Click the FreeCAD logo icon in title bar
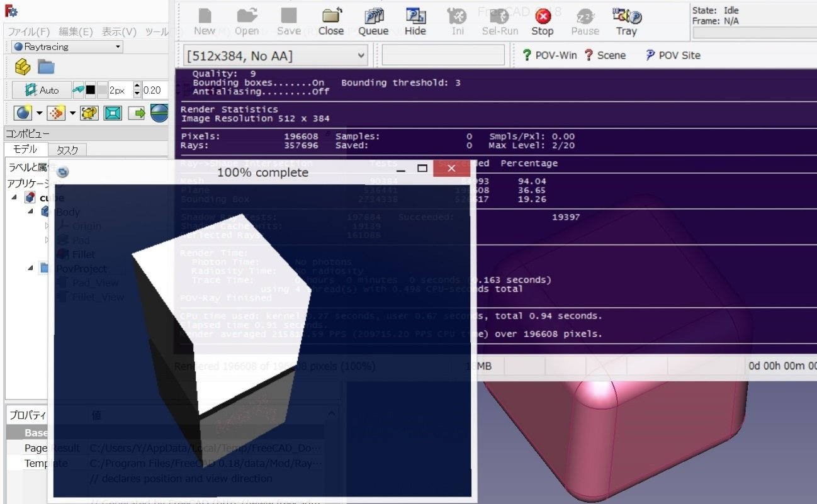The image size is (817, 504). (x=11, y=11)
